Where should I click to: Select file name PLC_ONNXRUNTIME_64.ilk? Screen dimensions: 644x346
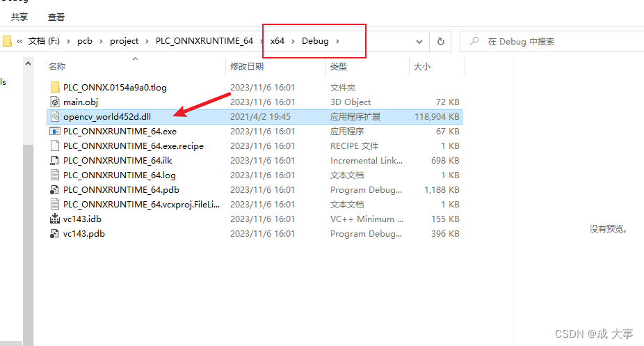click(118, 161)
